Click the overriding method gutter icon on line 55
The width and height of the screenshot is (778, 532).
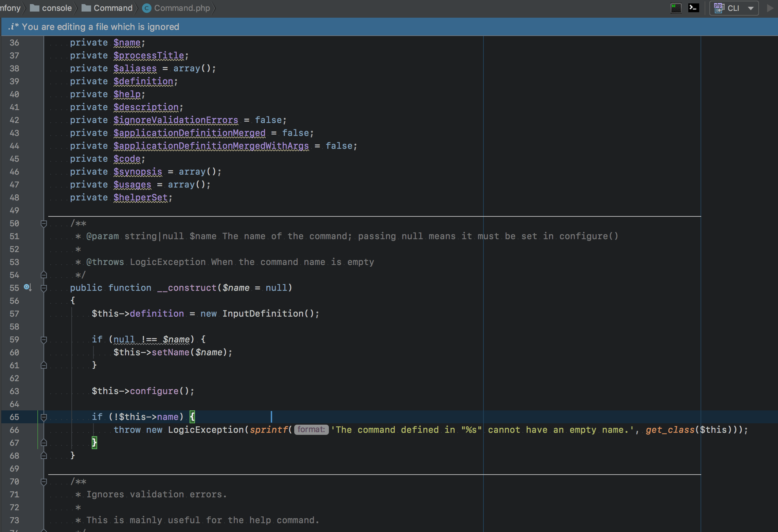pos(27,287)
